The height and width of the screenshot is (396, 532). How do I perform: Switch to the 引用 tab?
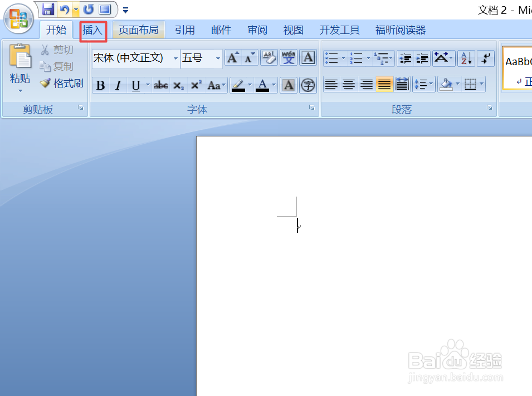click(x=184, y=30)
